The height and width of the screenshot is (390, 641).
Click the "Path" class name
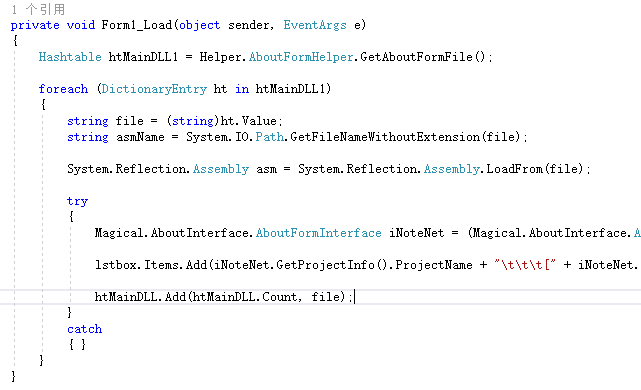(x=269, y=137)
